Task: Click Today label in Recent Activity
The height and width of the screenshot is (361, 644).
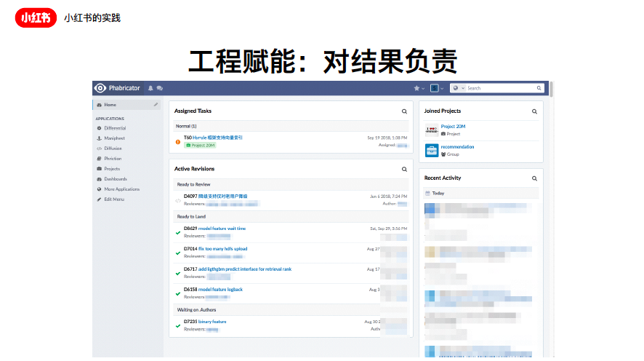Action: point(438,194)
